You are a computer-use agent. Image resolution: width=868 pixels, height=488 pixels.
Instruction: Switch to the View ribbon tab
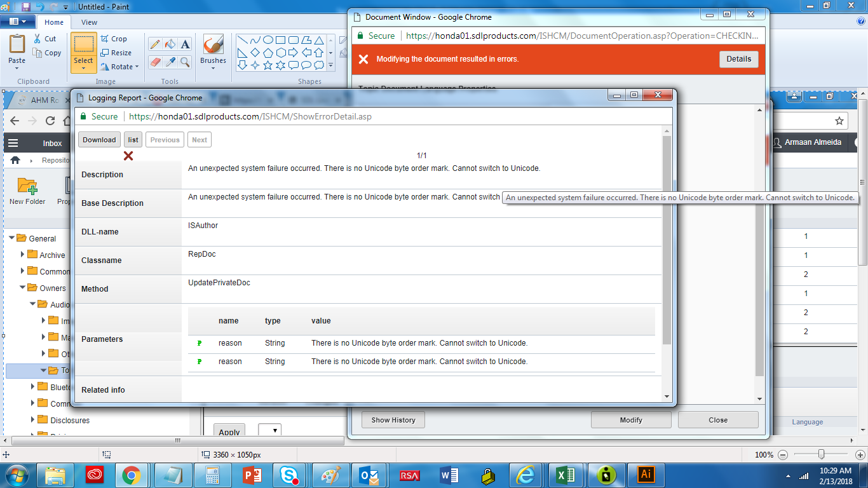[x=89, y=22]
